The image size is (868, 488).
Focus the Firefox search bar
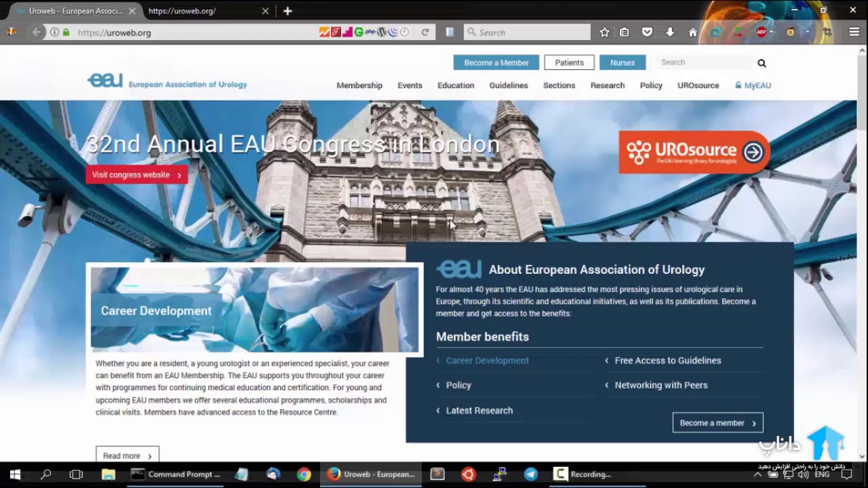(x=527, y=32)
